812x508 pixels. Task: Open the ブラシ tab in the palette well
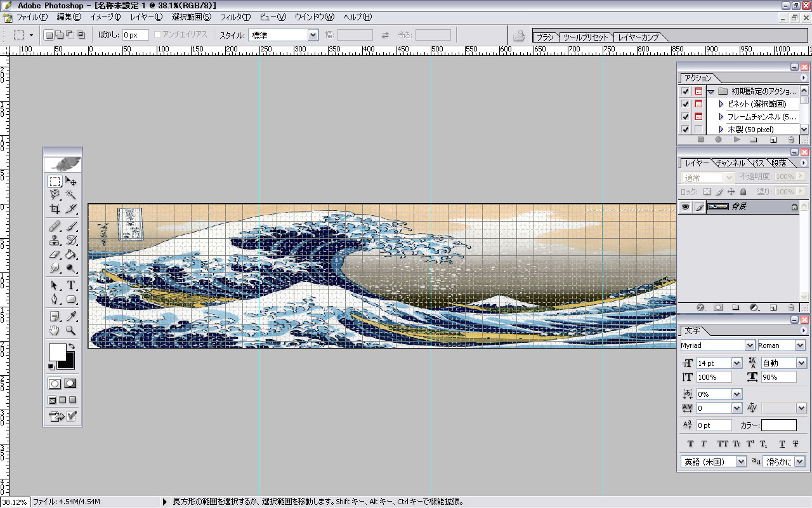(x=545, y=37)
